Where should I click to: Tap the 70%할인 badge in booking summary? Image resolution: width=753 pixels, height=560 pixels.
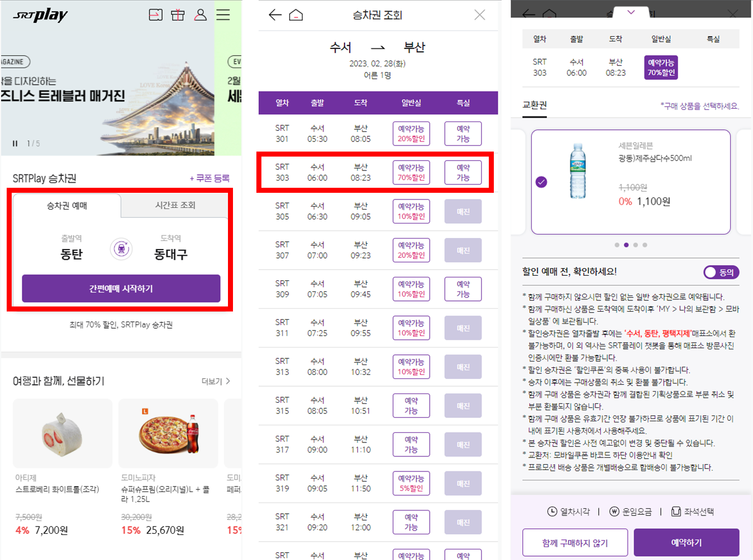pos(661,67)
